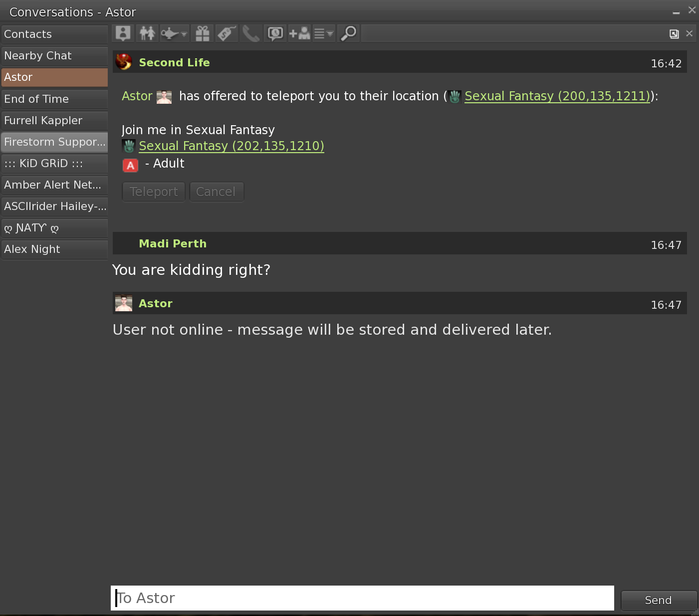Viewport: 699px width, 616px height.
Task: Open the Sexual Fantasy (200,135,1211) location link
Action: click(557, 96)
